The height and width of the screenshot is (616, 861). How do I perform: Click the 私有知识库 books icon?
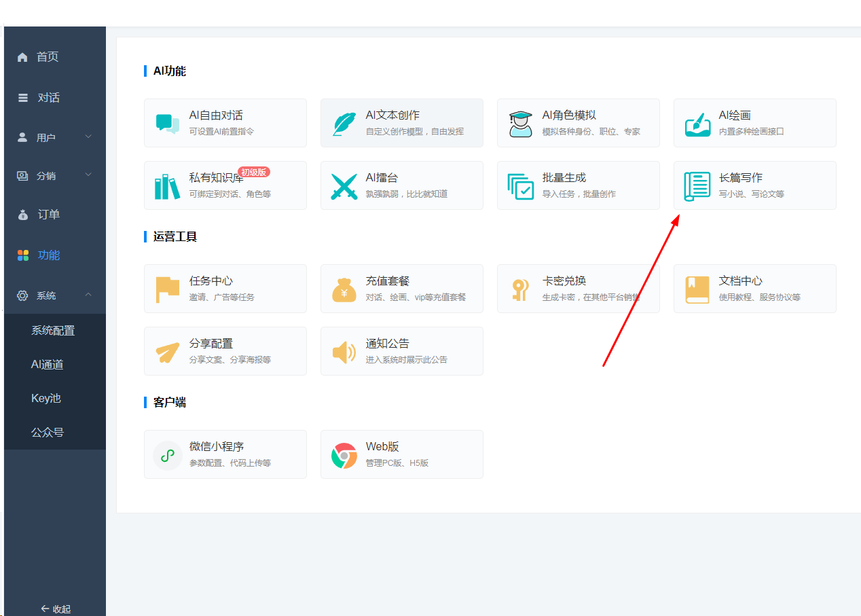[168, 186]
